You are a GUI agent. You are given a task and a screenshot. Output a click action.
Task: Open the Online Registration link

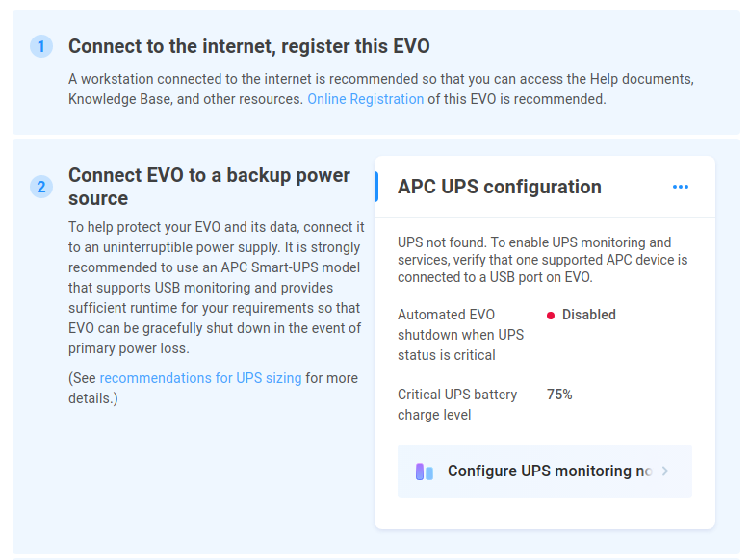[366, 99]
